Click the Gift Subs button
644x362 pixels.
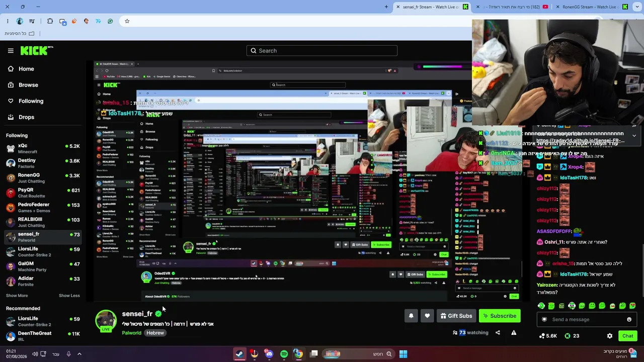(x=456, y=316)
